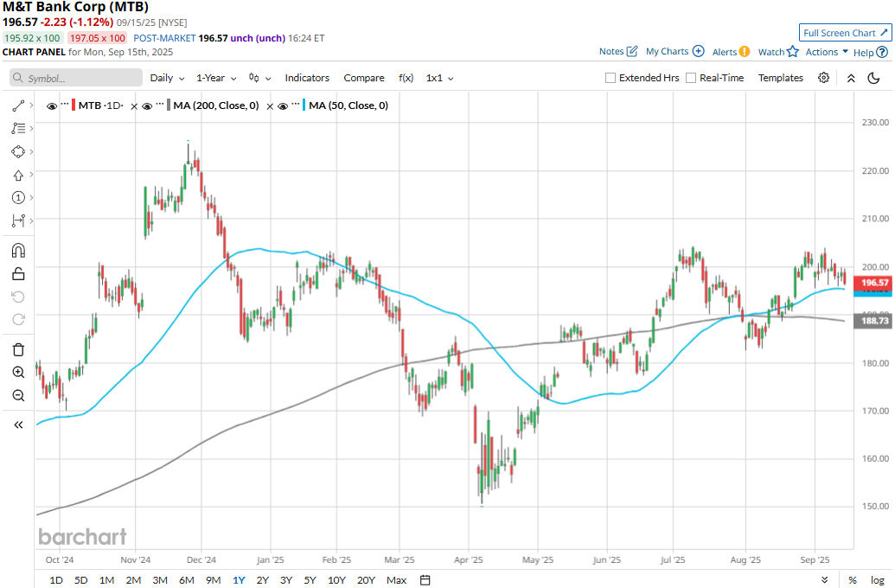Open options dots for MTB series

tap(65, 105)
